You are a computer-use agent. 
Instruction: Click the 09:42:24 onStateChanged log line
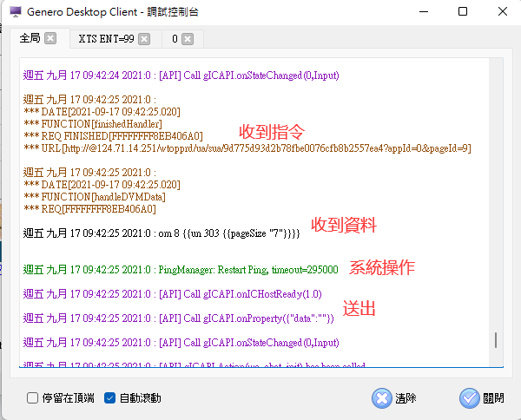point(181,75)
